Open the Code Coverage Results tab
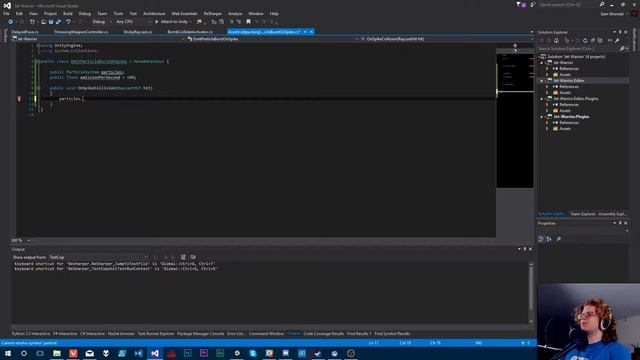This screenshot has width=640, height=360. pos(324,333)
